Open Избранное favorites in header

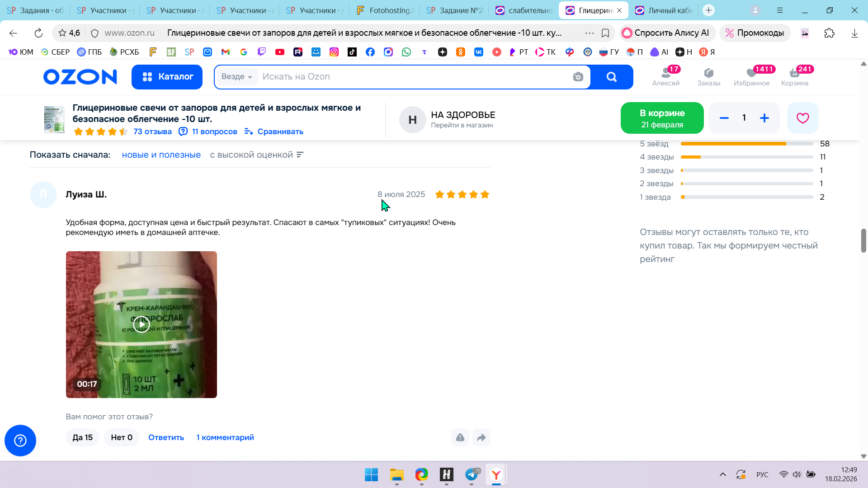point(751,76)
